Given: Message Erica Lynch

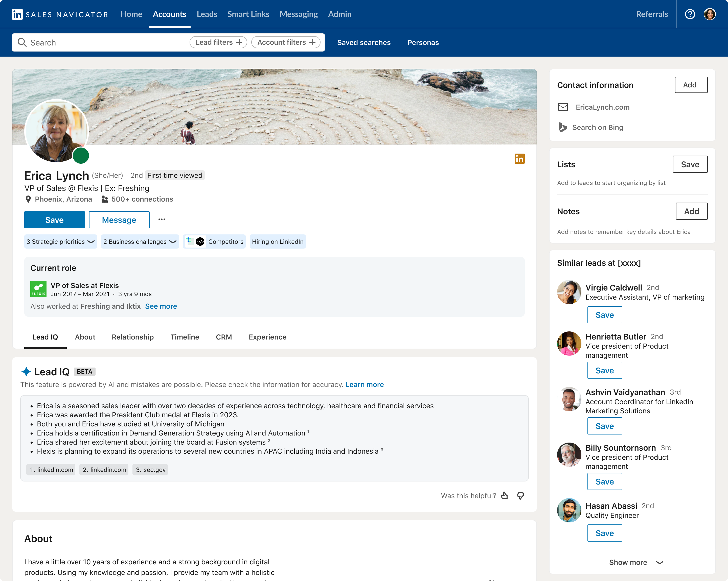Looking at the screenshot, I should [119, 220].
